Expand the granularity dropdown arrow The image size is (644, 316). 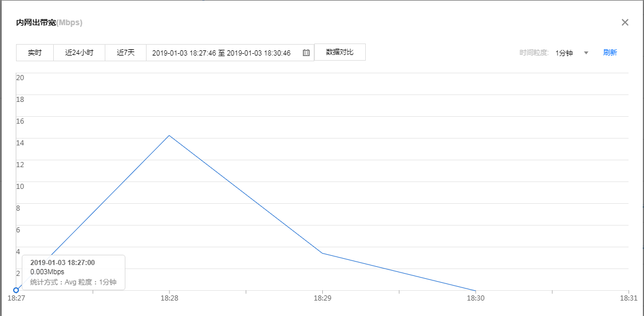[x=586, y=53]
